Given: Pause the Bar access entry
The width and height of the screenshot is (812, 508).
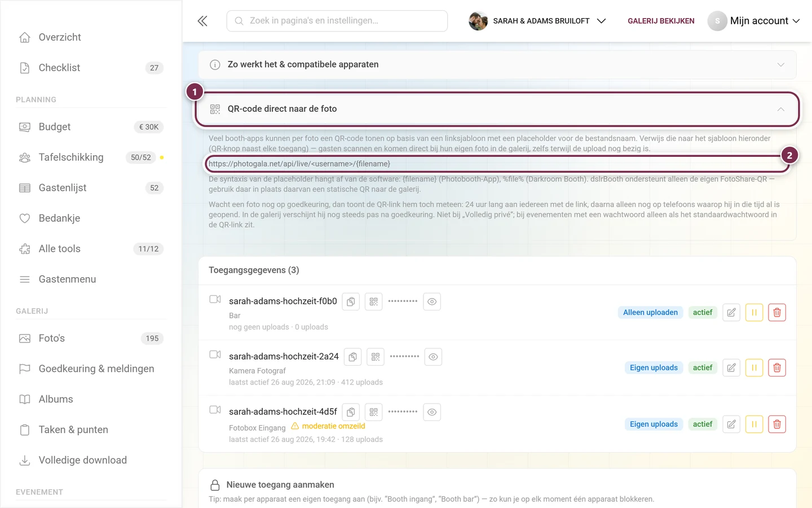Looking at the screenshot, I should [x=754, y=313].
